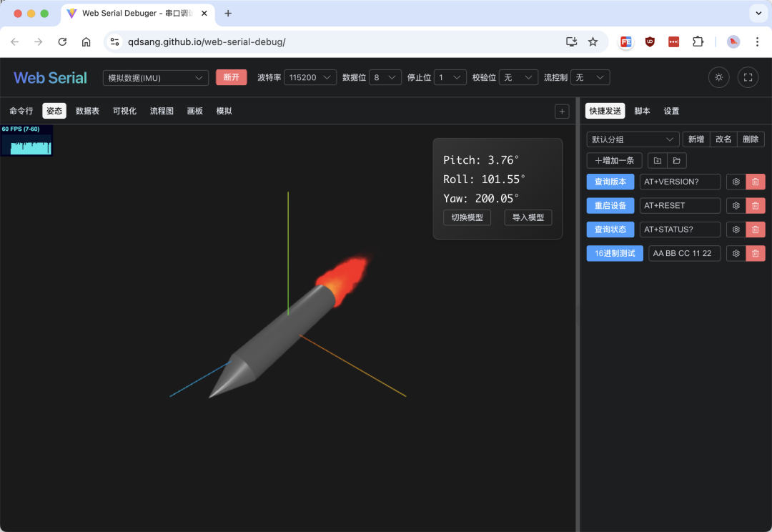This screenshot has height=532, width=772.
Task: Click the +增加一条 add command button
Action: click(x=614, y=160)
